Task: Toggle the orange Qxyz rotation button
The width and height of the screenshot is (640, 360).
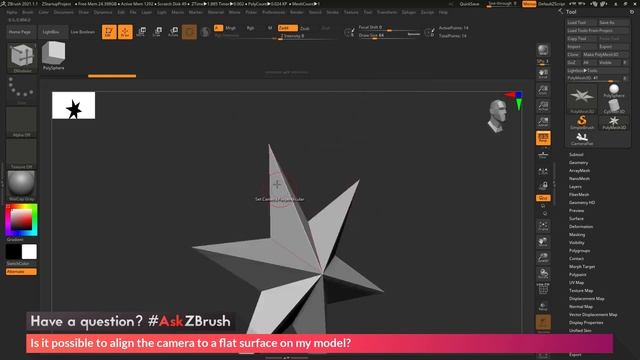Action: click(543, 198)
